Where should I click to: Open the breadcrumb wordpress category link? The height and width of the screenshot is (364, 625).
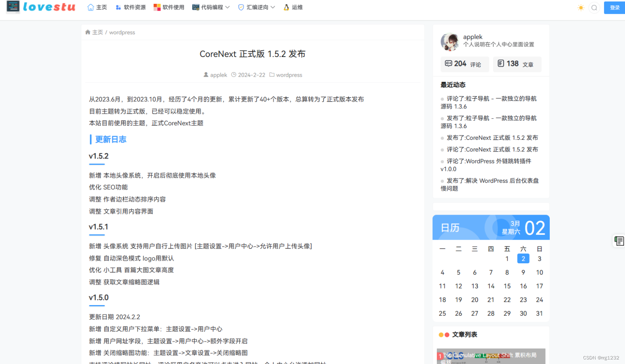(x=122, y=32)
